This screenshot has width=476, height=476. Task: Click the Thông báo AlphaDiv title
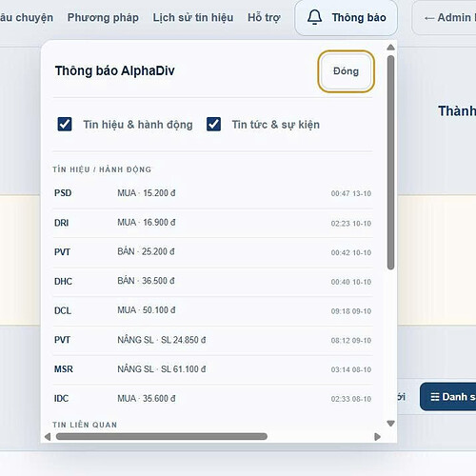(x=115, y=70)
